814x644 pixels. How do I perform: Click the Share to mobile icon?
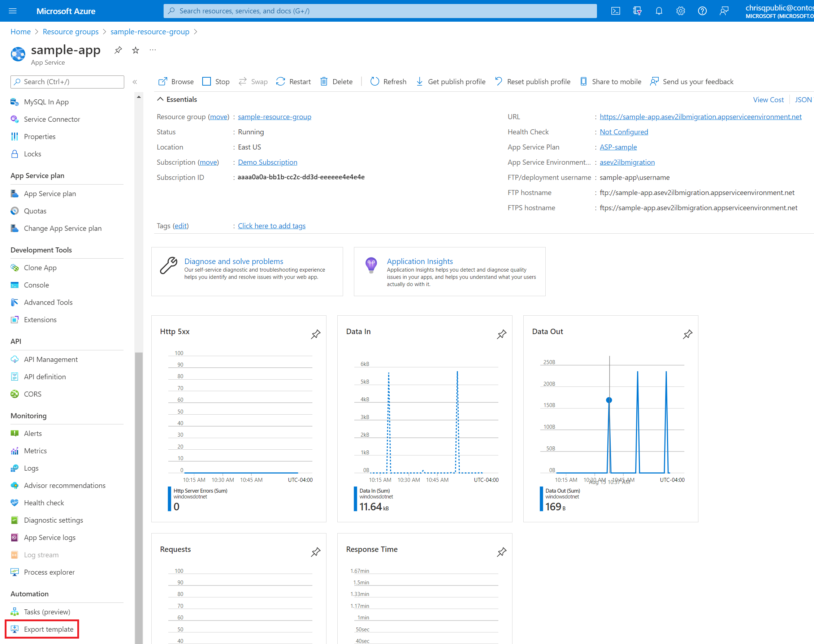(x=583, y=81)
